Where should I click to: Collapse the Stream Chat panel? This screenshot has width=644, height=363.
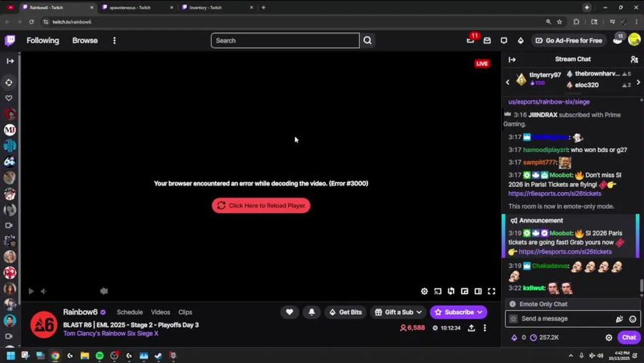tap(512, 59)
